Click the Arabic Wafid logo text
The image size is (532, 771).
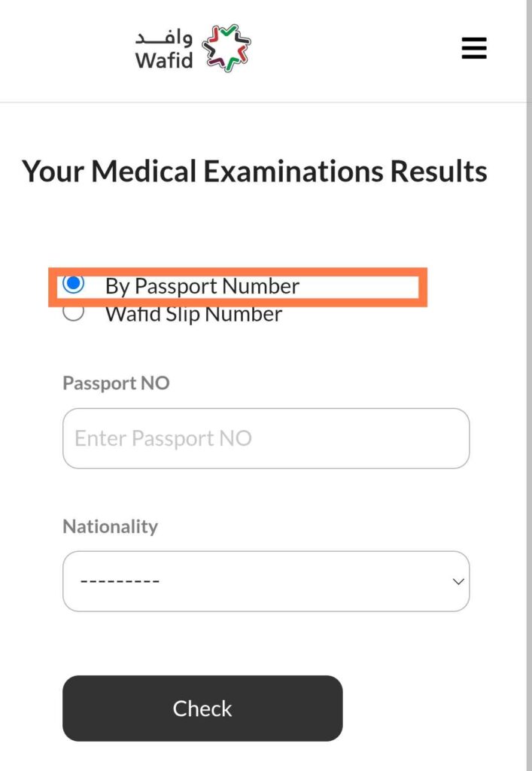[164, 38]
